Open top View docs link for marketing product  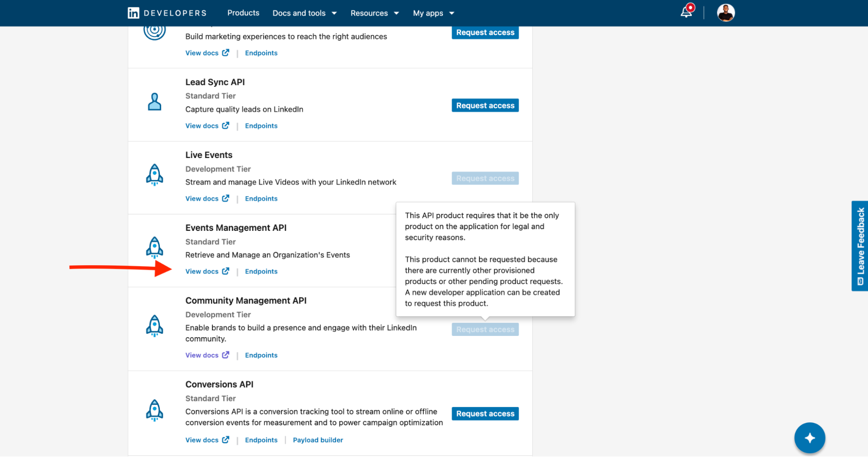202,53
